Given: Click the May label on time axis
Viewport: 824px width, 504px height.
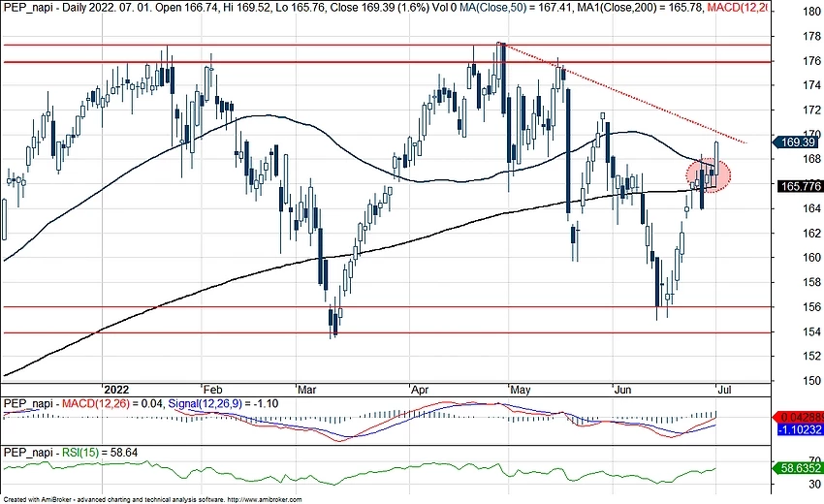Looking at the screenshot, I should [521, 390].
